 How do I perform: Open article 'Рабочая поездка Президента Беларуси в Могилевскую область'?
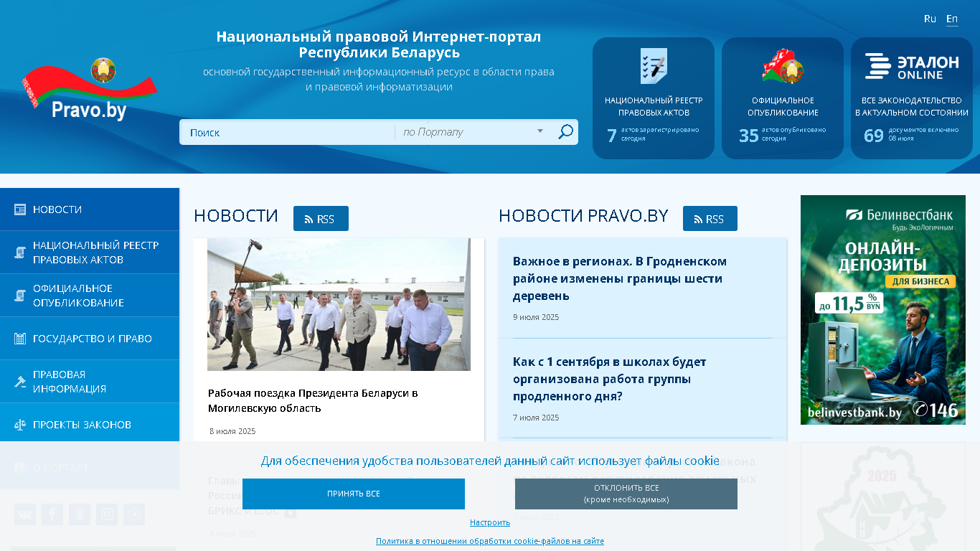[313, 400]
